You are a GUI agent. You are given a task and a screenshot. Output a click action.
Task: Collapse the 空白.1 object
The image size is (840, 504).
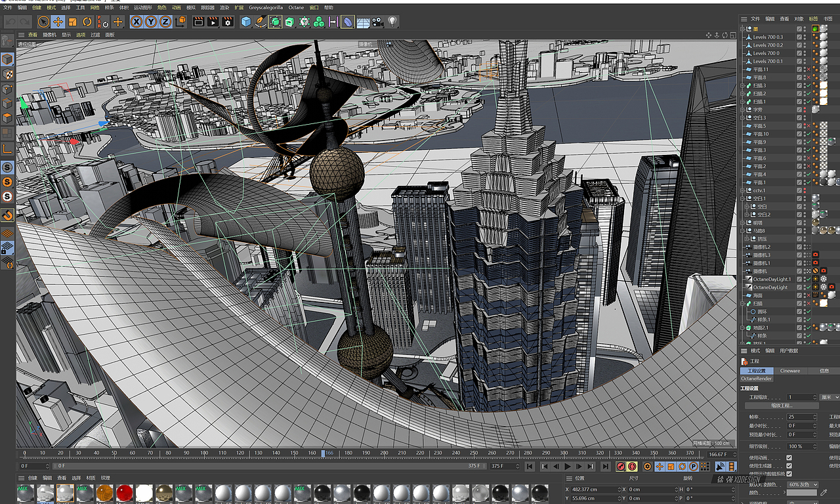(x=742, y=198)
